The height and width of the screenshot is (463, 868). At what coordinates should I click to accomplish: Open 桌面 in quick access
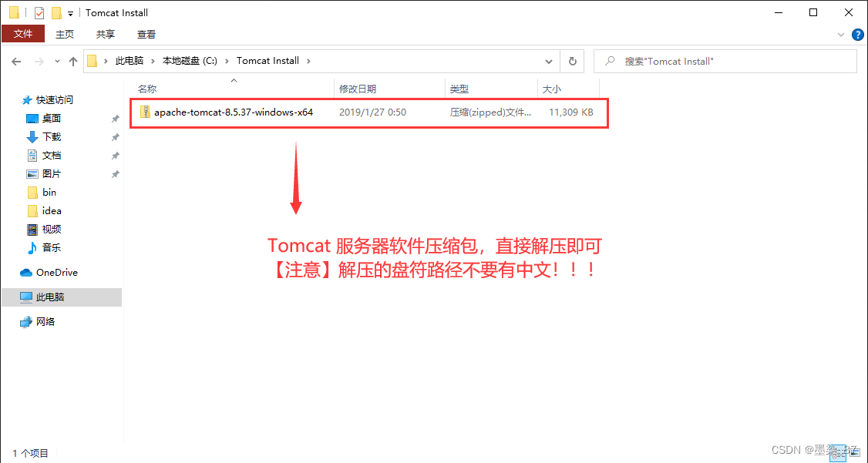52,119
